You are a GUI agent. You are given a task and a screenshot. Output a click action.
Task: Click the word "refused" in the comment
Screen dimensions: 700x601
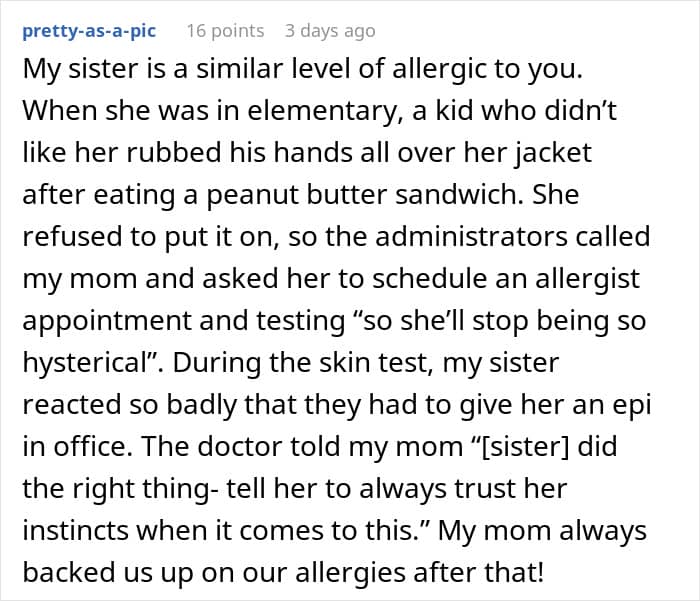(72, 236)
